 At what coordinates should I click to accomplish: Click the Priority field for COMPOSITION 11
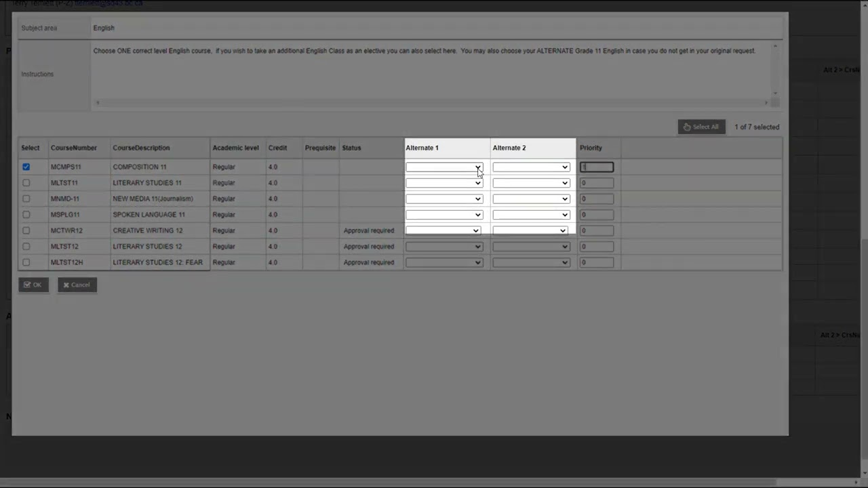[x=597, y=167]
